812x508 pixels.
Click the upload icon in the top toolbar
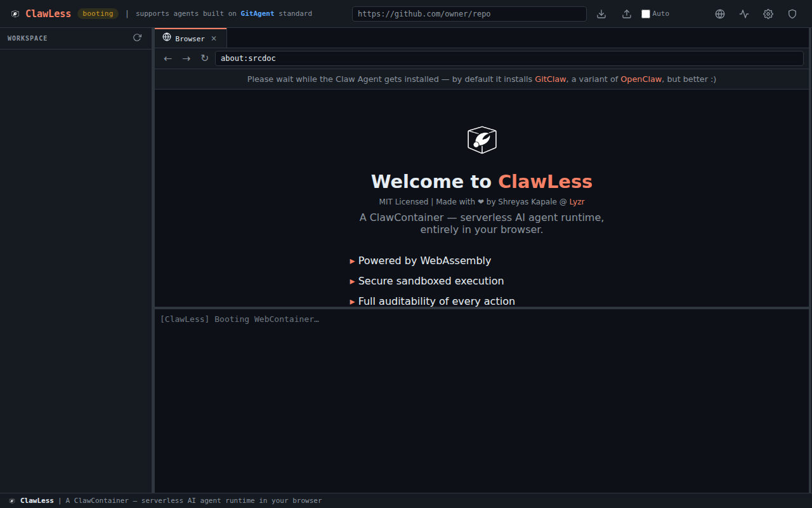tap(627, 14)
